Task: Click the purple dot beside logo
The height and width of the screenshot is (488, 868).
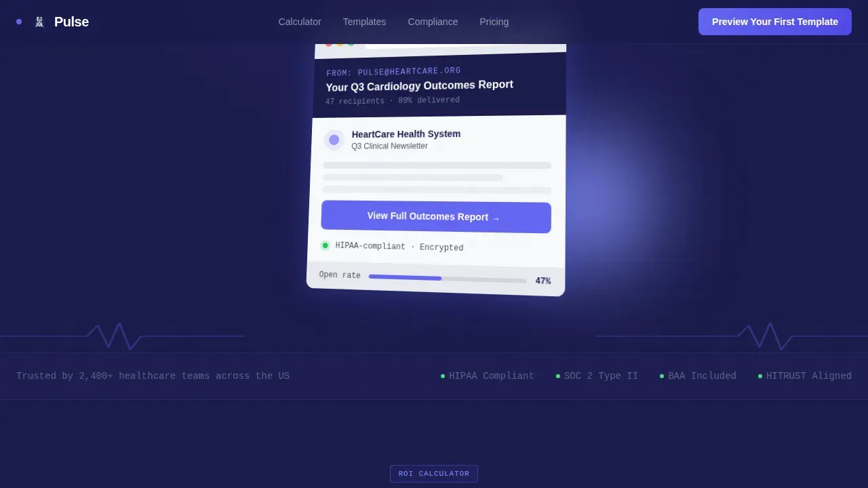Action: [19, 22]
